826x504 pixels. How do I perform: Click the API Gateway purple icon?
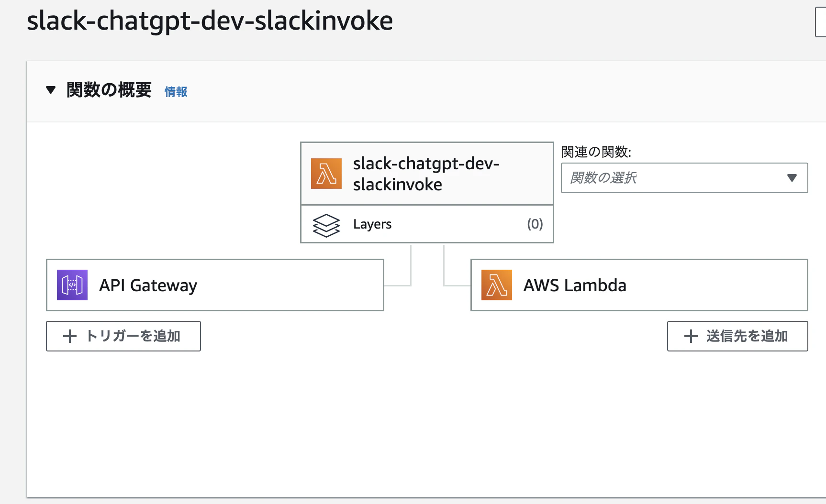[x=72, y=285]
